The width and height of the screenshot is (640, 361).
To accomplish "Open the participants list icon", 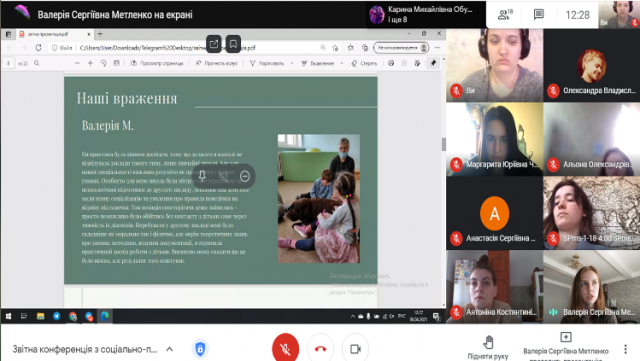I will coord(505,15).
